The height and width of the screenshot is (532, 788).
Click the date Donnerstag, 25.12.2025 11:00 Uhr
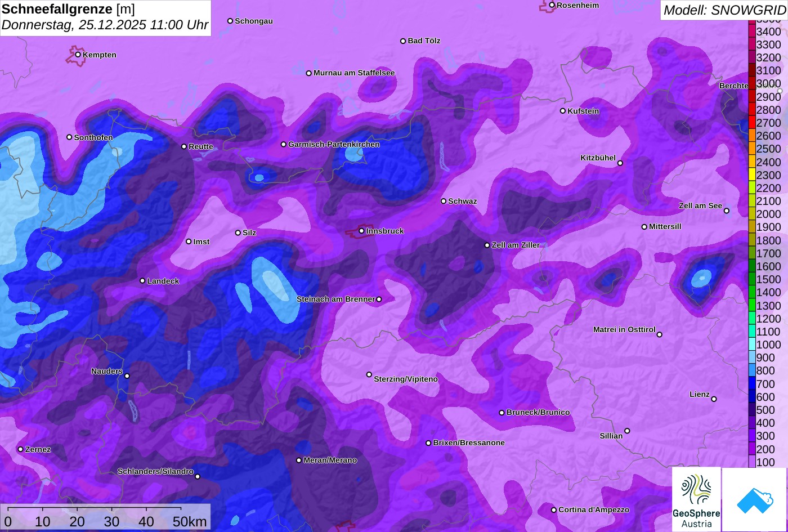(x=105, y=25)
